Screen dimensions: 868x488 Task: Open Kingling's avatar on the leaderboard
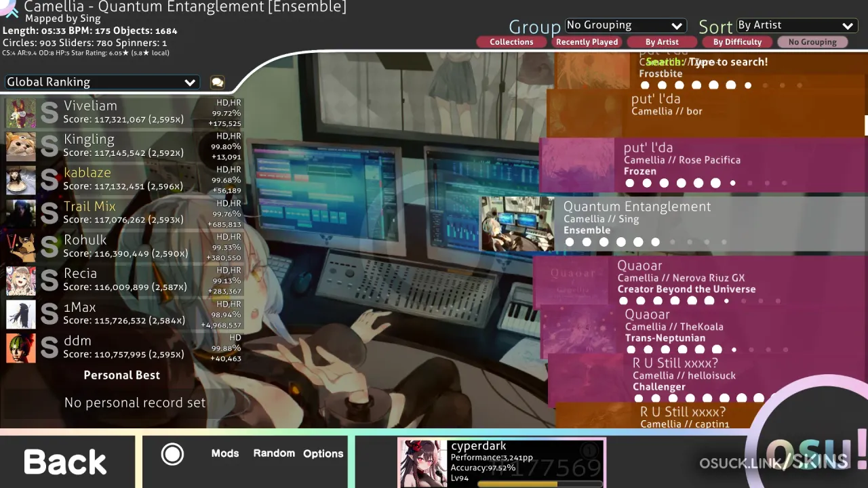click(21, 146)
